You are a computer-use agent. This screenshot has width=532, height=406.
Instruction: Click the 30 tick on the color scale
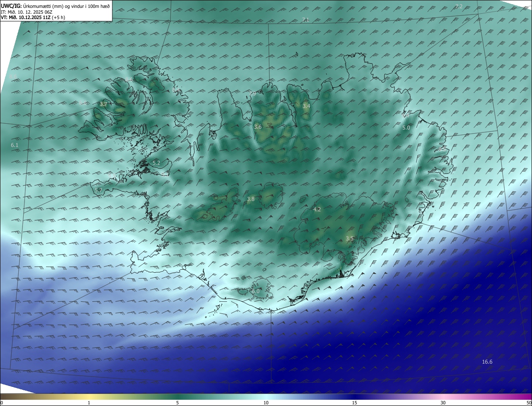click(443, 403)
